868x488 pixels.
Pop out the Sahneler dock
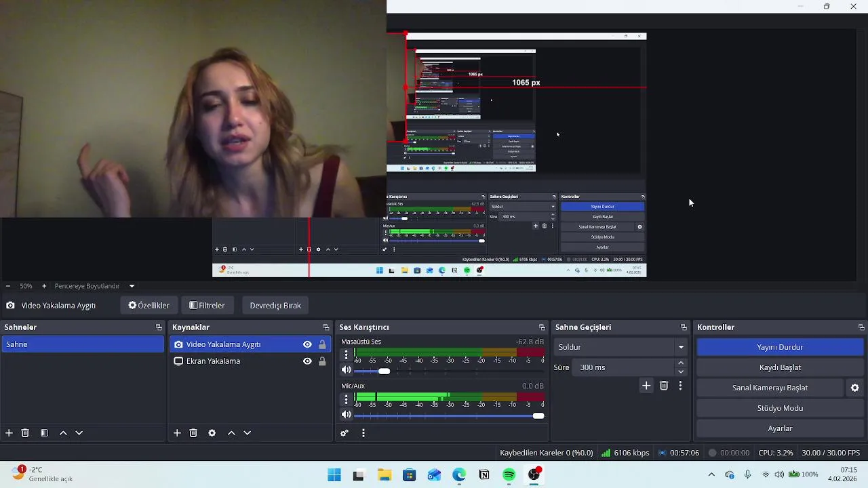coord(159,327)
